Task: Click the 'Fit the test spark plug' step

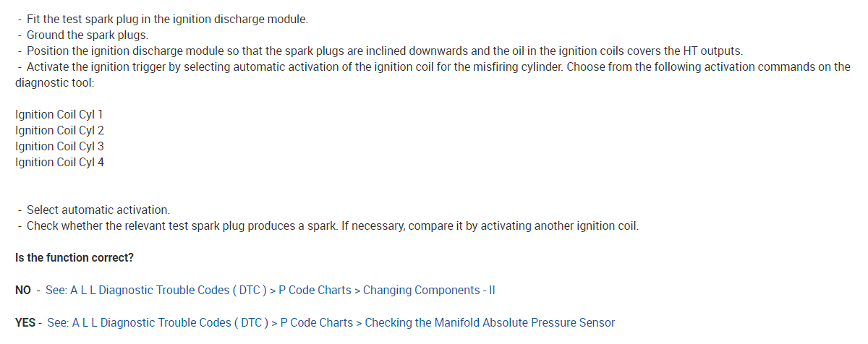Action: tap(167, 20)
